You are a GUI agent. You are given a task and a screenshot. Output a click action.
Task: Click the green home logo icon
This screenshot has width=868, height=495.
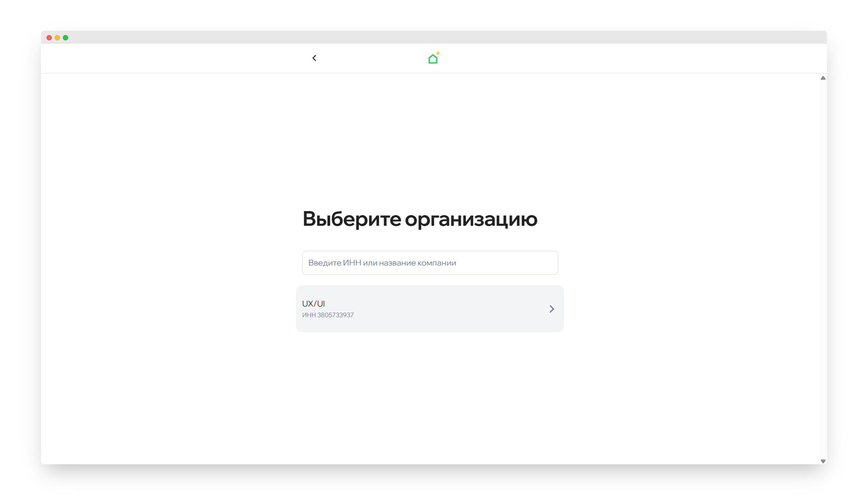[432, 60]
